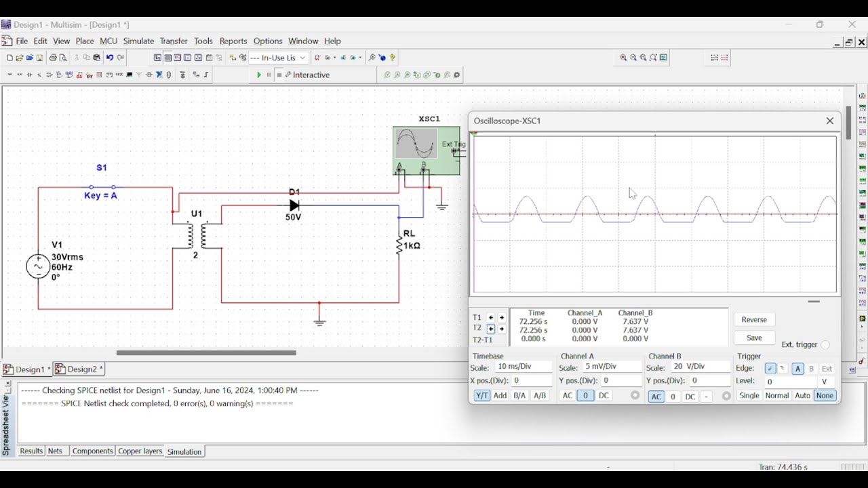868x488 pixels.
Task: Click the schematic horizontal scrollbar
Action: 206,353
